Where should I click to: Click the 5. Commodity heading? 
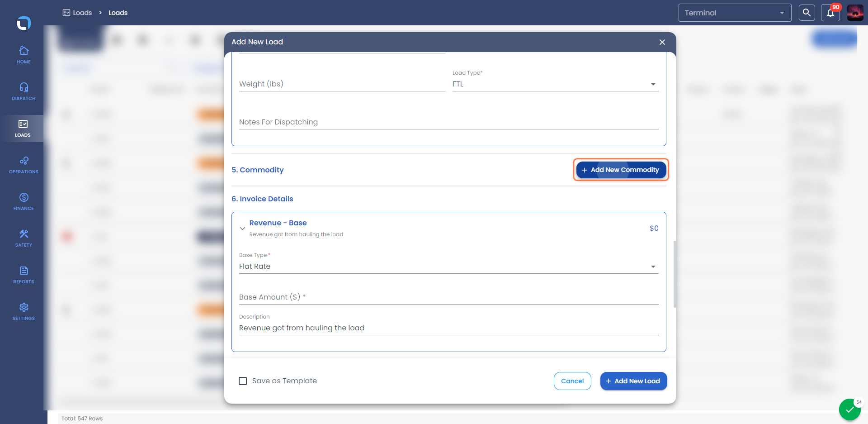258,170
